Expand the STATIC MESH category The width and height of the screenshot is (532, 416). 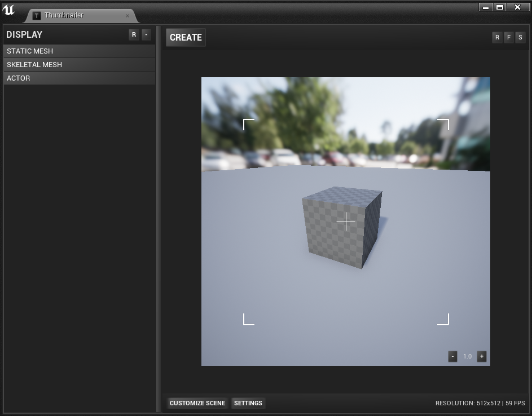point(79,51)
